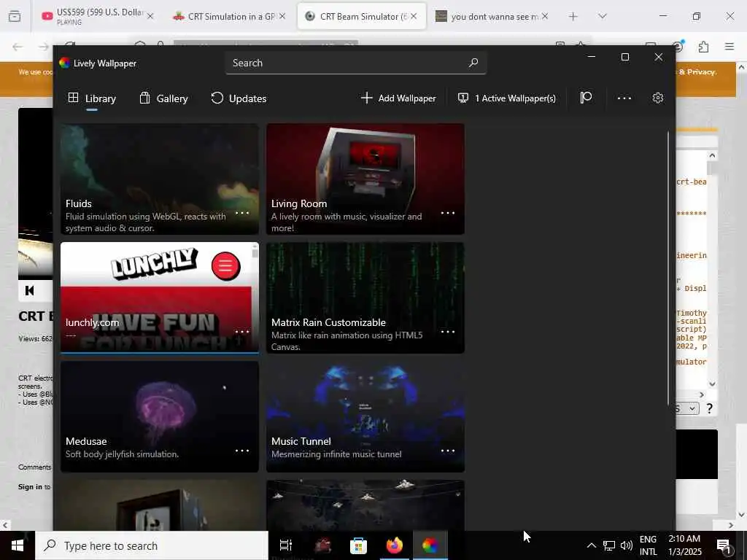
Task: Expand the list all tabs chevron
Action: click(602, 17)
